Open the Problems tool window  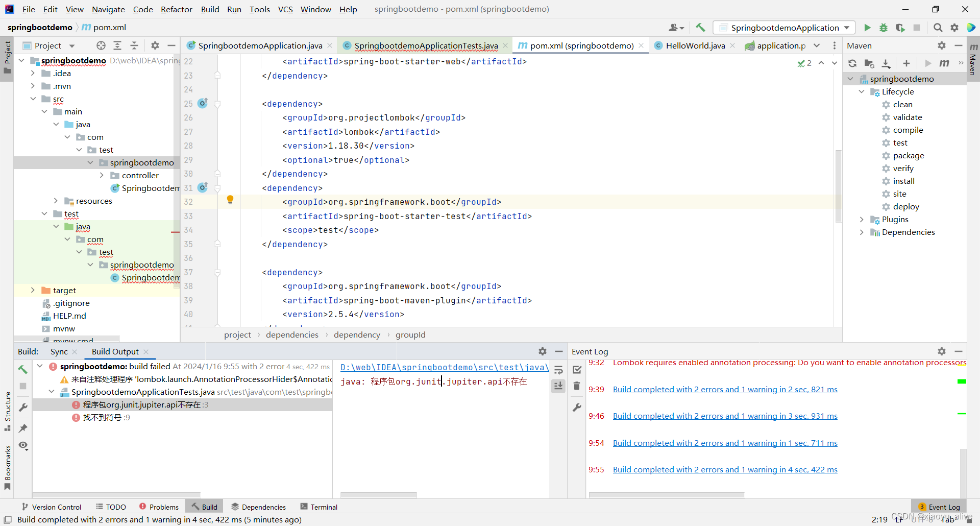pos(159,507)
